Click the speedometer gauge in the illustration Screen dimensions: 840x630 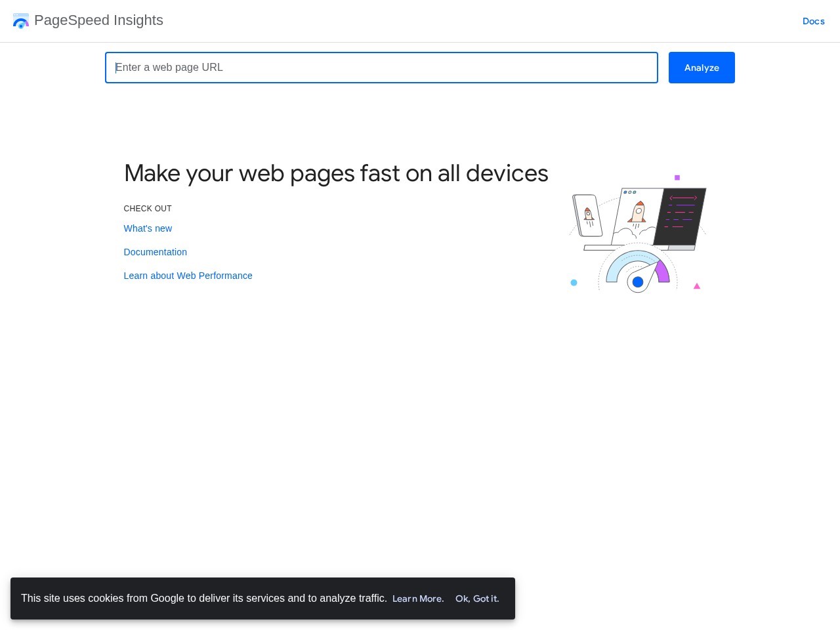[637, 269]
